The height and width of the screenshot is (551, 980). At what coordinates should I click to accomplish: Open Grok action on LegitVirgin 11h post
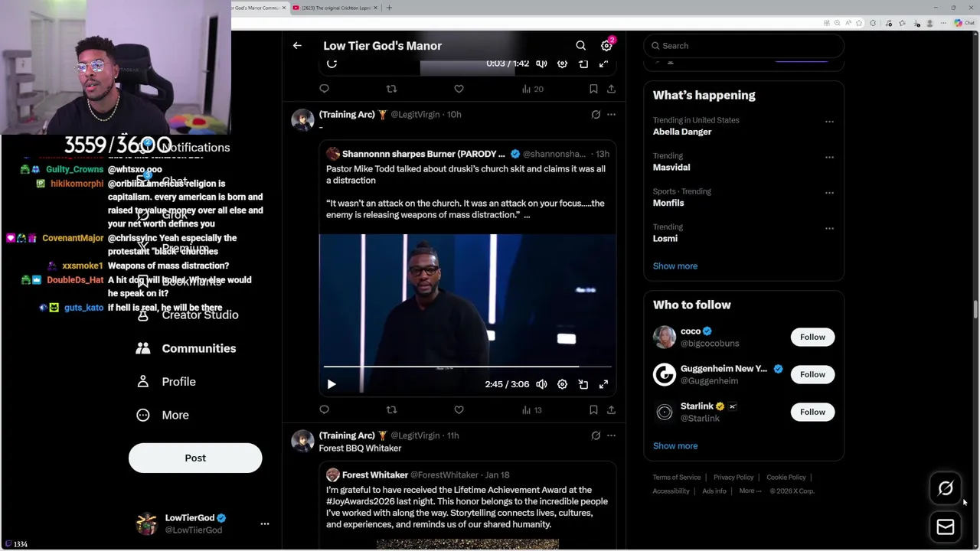[596, 435]
